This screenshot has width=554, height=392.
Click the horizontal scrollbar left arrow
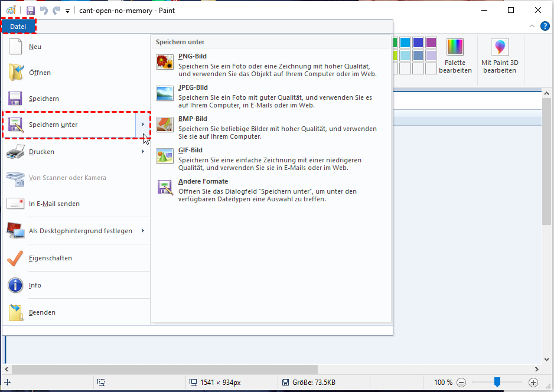tap(6, 370)
